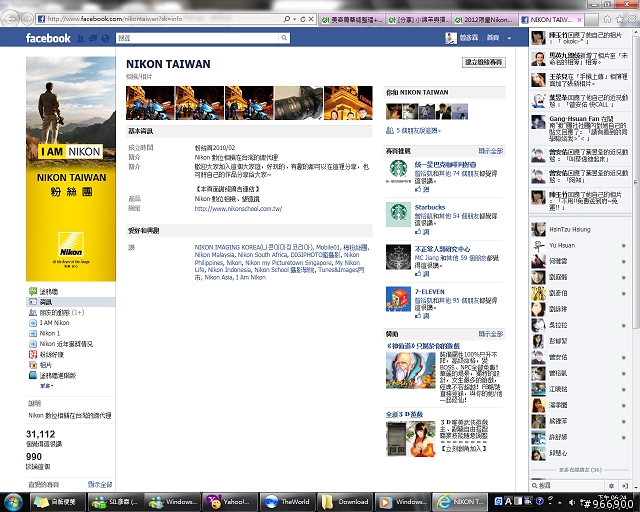Click the old man game ad image
This screenshot has width=640, height=512.
[x=411, y=370]
